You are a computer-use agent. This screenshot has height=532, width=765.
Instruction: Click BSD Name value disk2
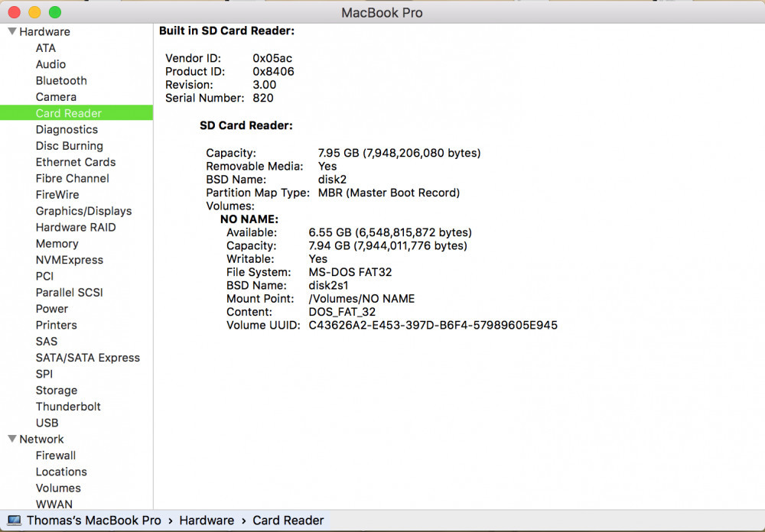click(x=332, y=180)
